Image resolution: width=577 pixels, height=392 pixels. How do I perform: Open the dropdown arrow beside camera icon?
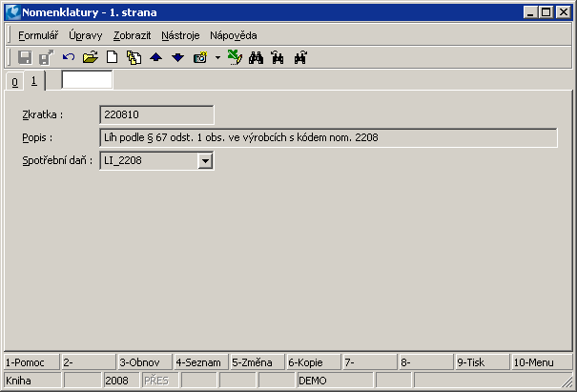pos(217,58)
